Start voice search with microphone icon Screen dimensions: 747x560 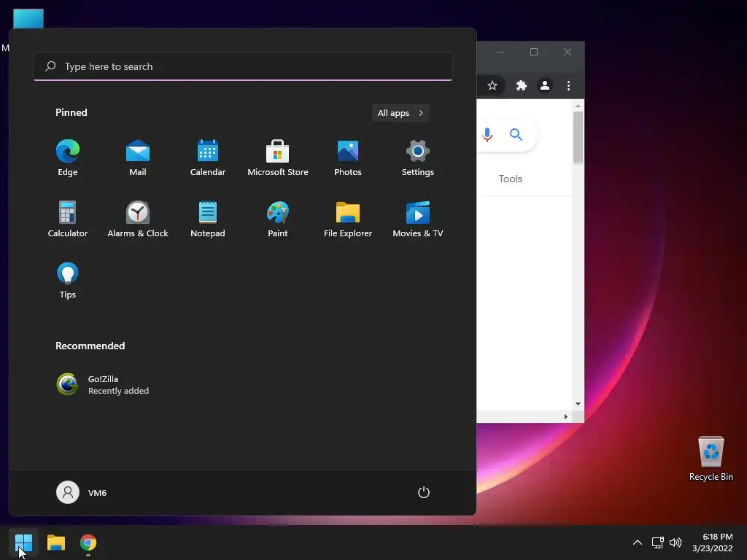tap(487, 135)
